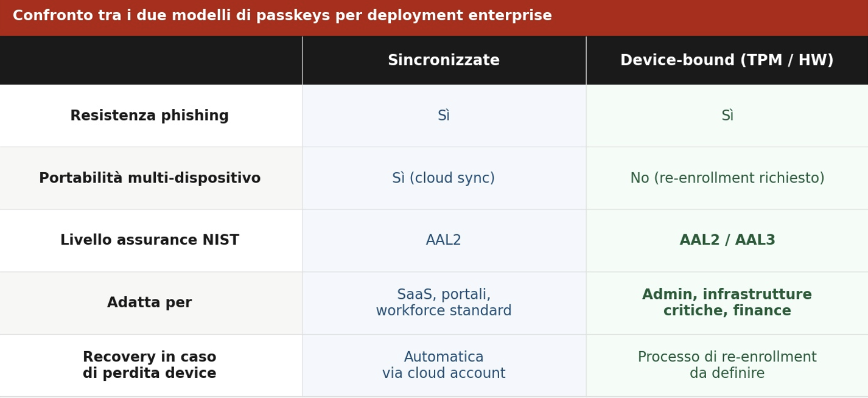The height and width of the screenshot is (398, 868).
Task: Select the Device-bound (TPM / HW) column header
Action: (726, 61)
